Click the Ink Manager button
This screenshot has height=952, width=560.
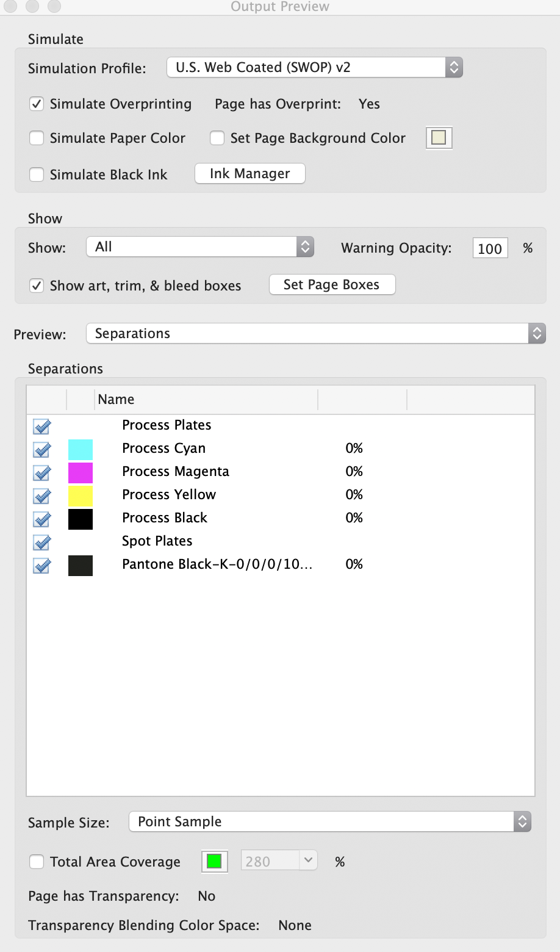pos(249,173)
